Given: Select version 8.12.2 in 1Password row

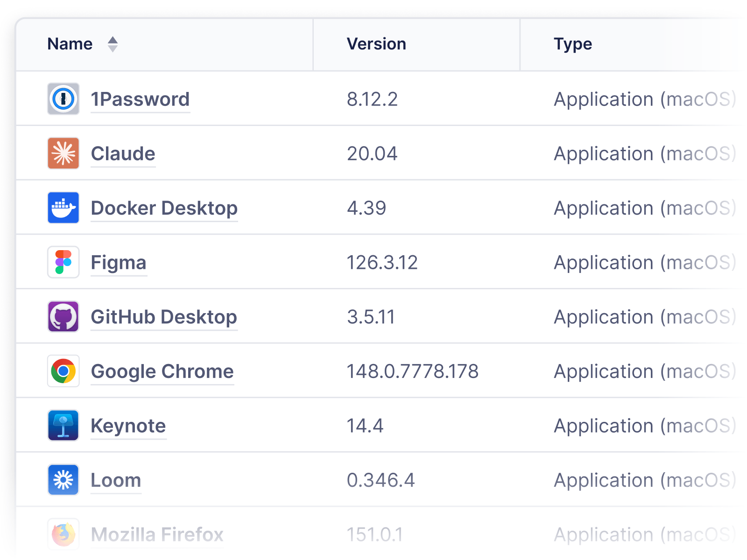Looking at the screenshot, I should [x=372, y=99].
